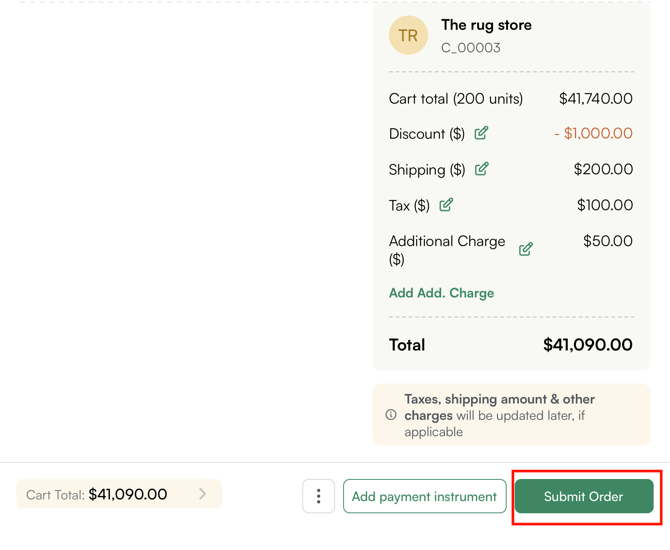Edit the Discount amount via pencil icon
This screenshot has width=670, height=550.
pos(481,133)
